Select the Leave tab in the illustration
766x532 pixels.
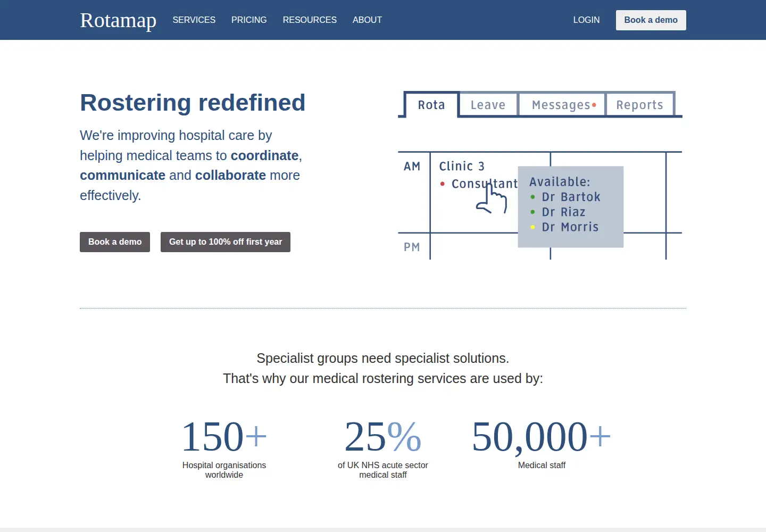(488, 105)
